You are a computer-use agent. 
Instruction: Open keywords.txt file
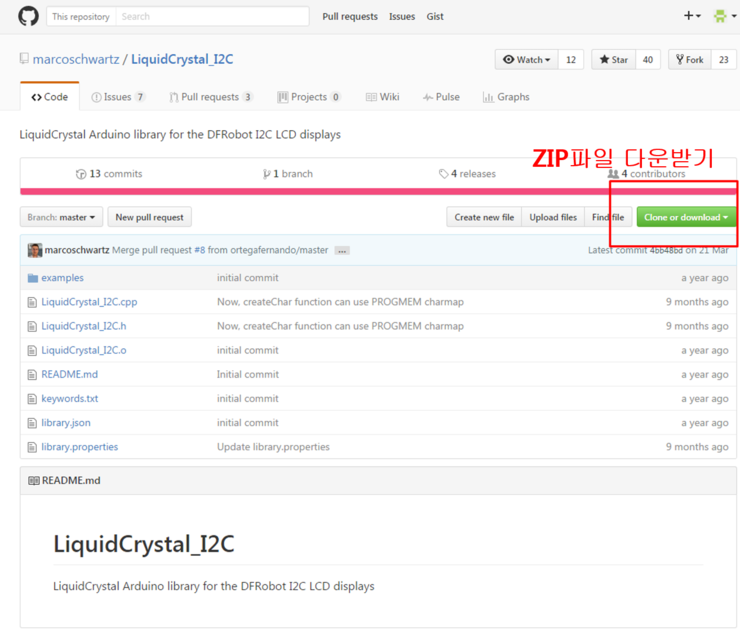click(69, 398)
